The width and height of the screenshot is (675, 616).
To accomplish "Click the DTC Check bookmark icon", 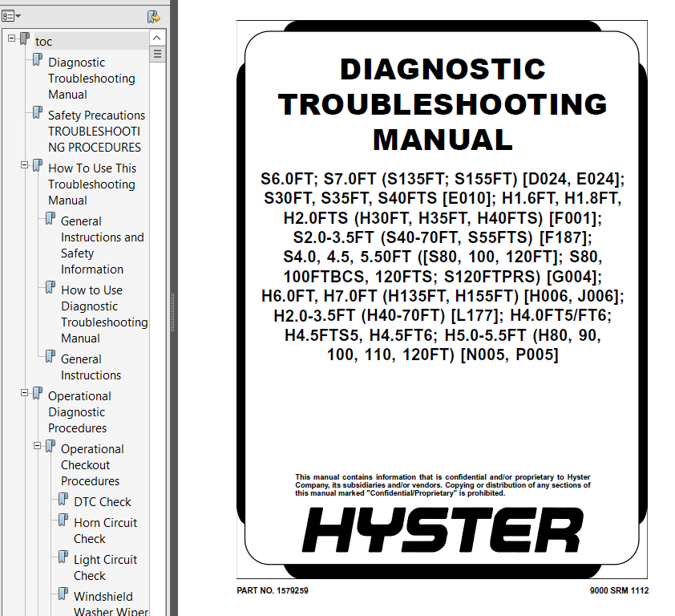I will 63,499.
